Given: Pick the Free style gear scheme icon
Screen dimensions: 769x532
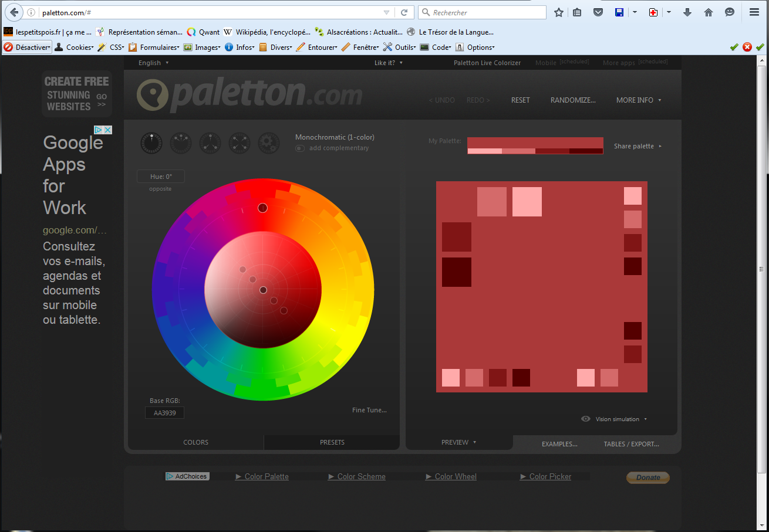Looking at the screenshot, I should (269, 143).
